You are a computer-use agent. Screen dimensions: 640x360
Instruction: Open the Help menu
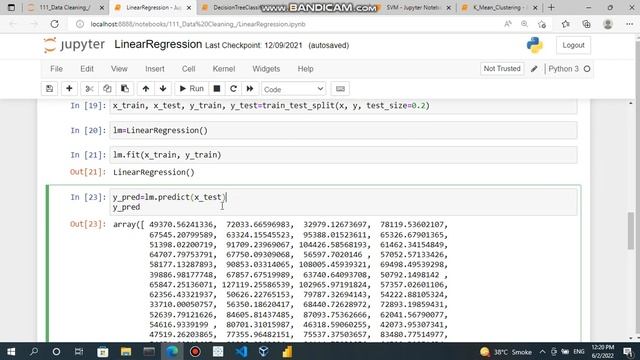pyautogui.click(x=305, y=69)
